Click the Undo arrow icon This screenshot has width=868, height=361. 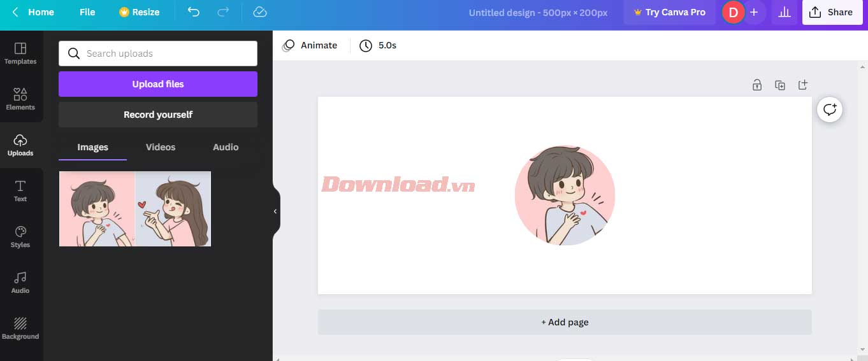[x=194, y=12]
